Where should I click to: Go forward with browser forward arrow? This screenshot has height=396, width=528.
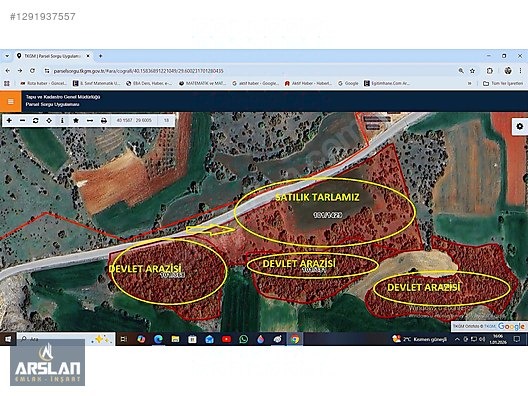tap(20, 71)
